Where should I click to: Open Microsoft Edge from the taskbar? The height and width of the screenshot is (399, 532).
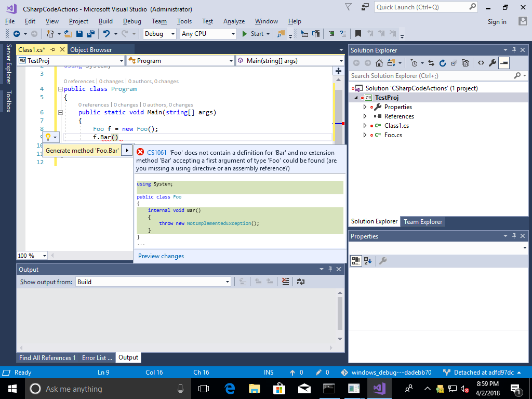230,389
